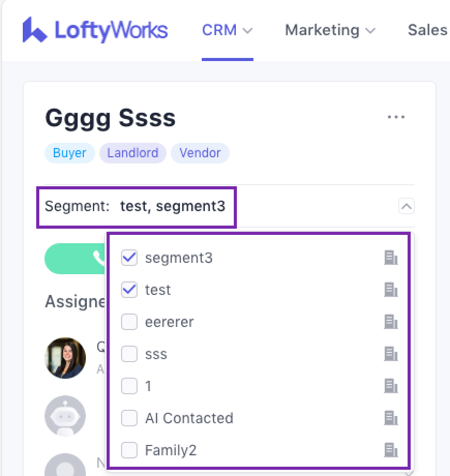
Task: Click the LoftyWorks logo icon
Action: point(35,30)
